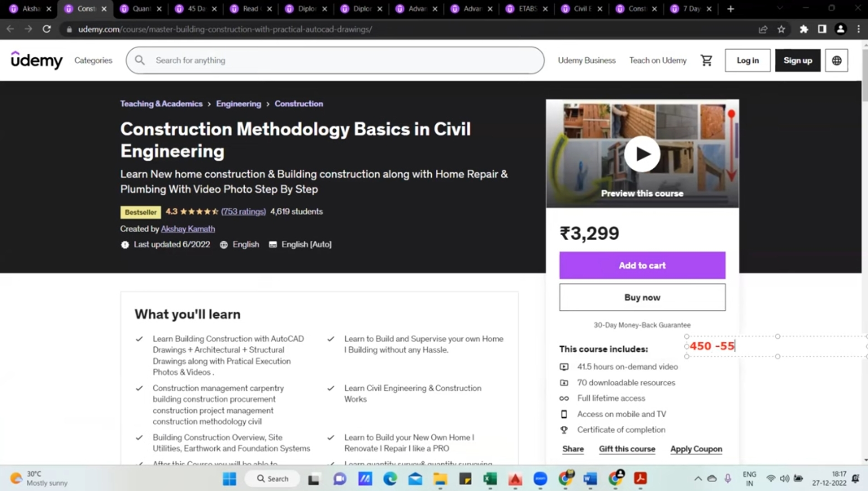Screen dimensions: 868x491
Task: Switch to the ETABS tab
Action: click(x=527, y=9)
